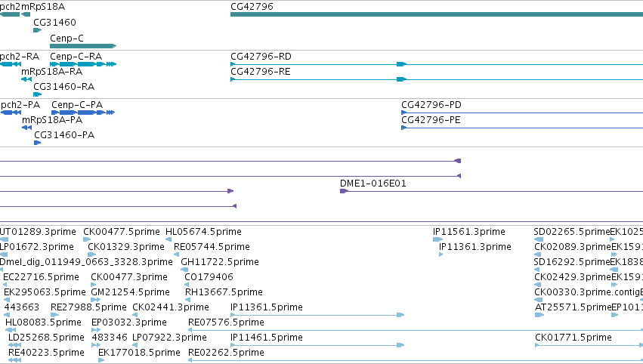Click the HL05674.5prime EST arrow
This screenshot has width=643, height=364.
click(168, 239)
